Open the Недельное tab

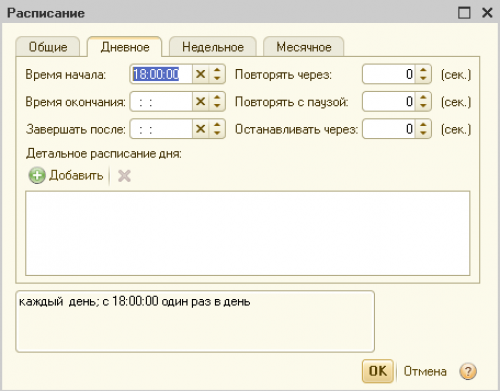click(213, 47)
